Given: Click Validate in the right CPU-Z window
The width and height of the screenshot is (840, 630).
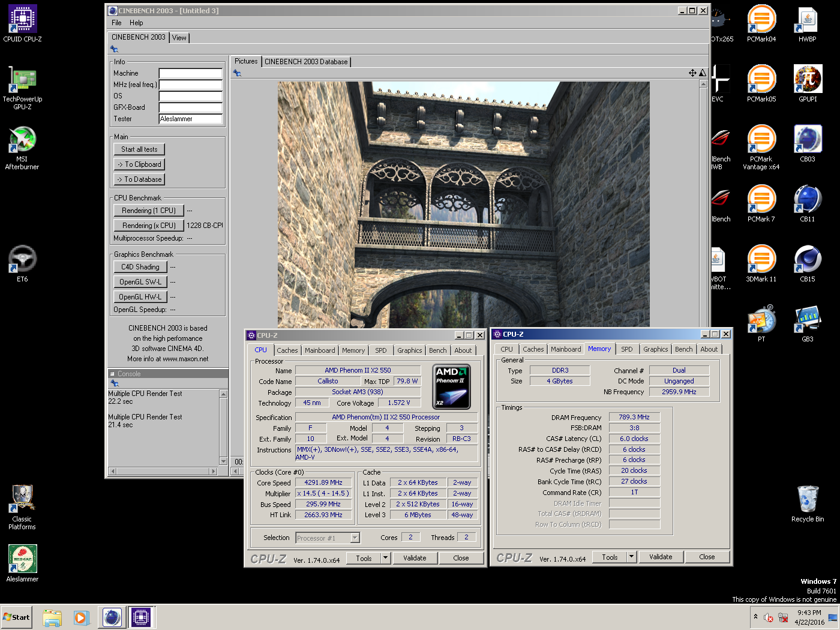Looking at the screenshot, I should 661,557.
